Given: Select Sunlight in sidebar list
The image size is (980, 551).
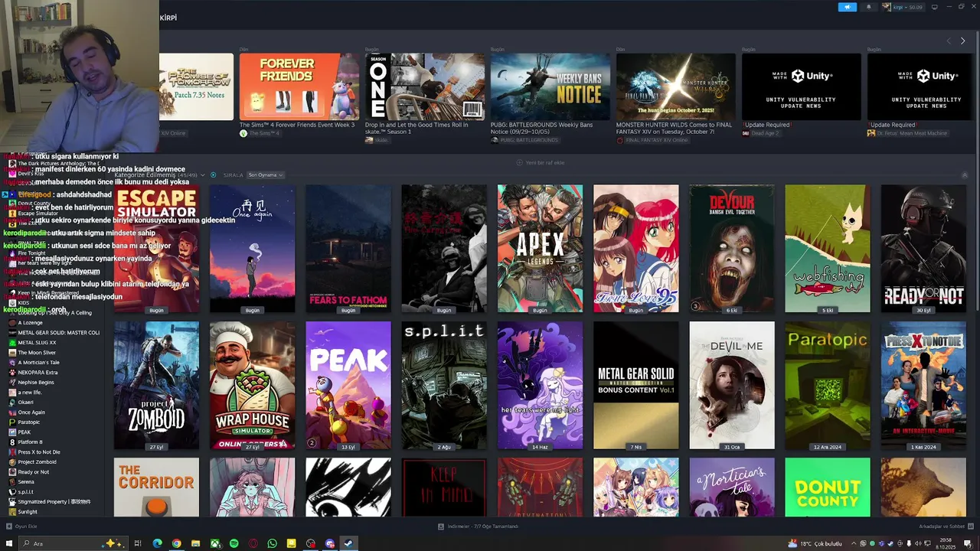Looking at the screenshot, I should pos(28,512).
